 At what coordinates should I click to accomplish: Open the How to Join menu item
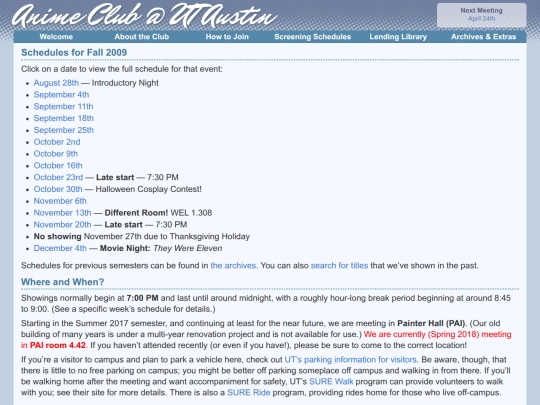pyautogui.click(x=227, y=37)
